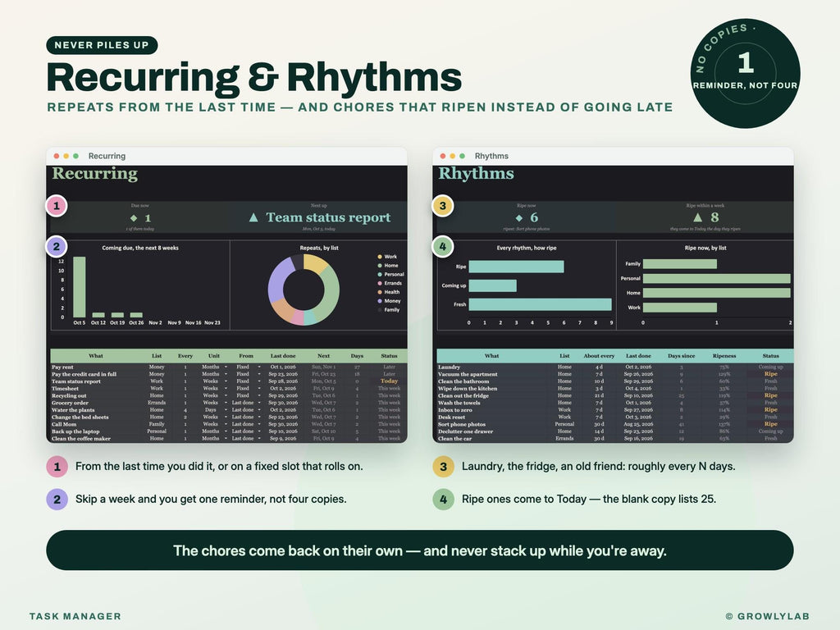This screenshot has height=630, width=840.
Task: Pick the Errands legend dot in Repeats chart
Action: (380, 283)
